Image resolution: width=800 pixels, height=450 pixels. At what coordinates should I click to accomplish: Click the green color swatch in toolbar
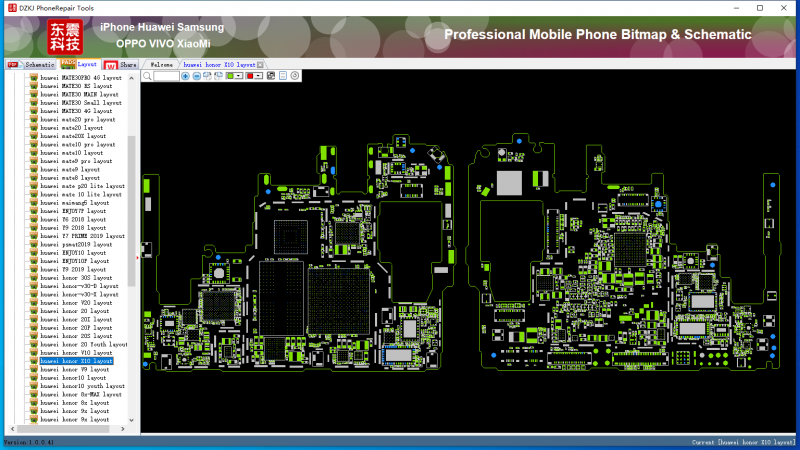pyautogui.click(x=230, y=76)
